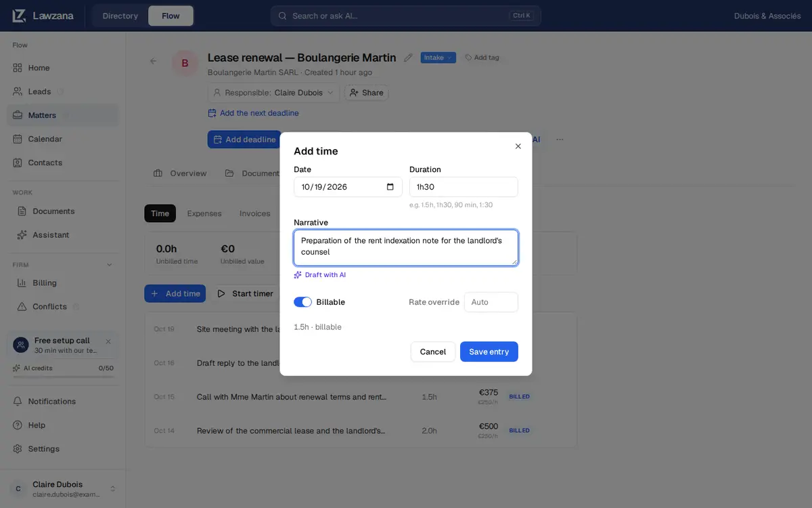Open the date picker calendar icon
Viewport: 812px width, 508px height.
390,187
